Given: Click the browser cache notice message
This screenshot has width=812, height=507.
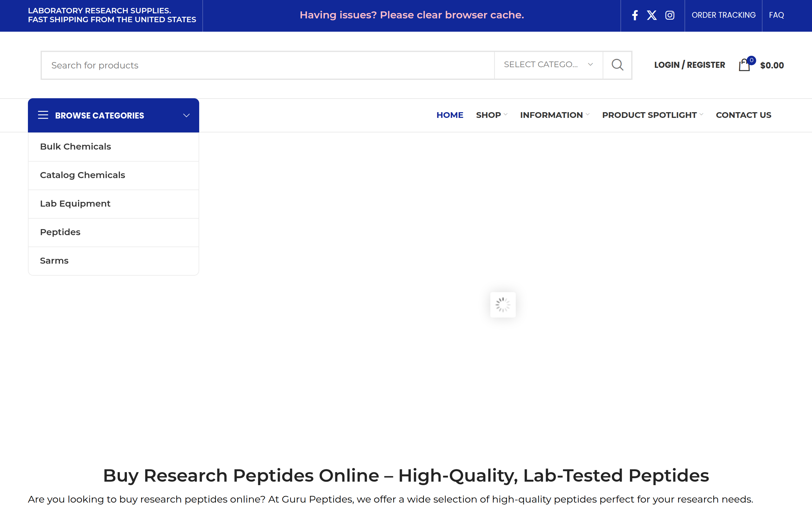Looking at the screenshot, I should 412,15.
